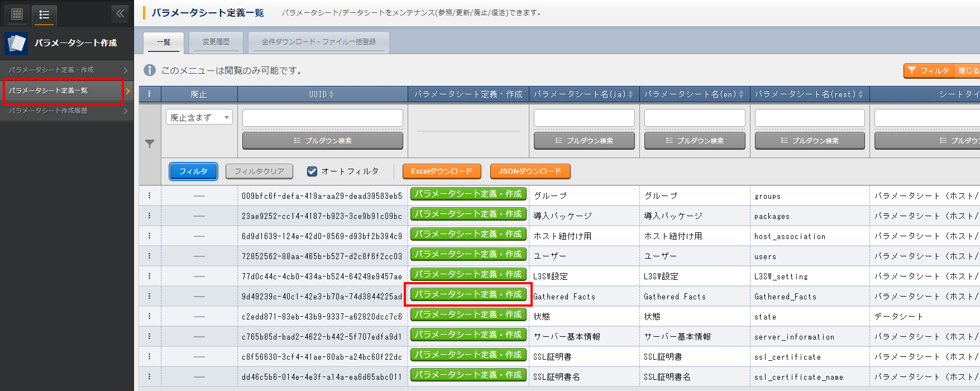Sort by パラメータシート名(en) column arrows
The height and width of the screenshot is (391, 980).
click(742, 94)
